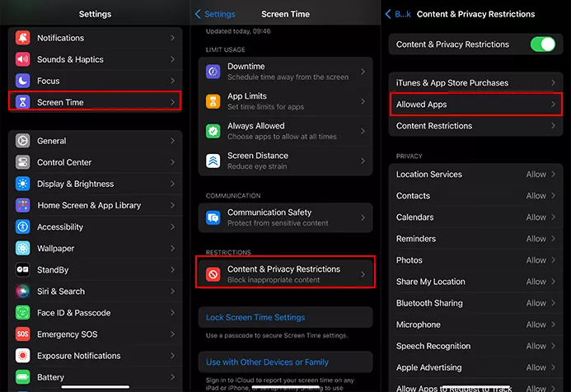Open the App Limits row
This screenshot has width=571, height=392.
285,101
